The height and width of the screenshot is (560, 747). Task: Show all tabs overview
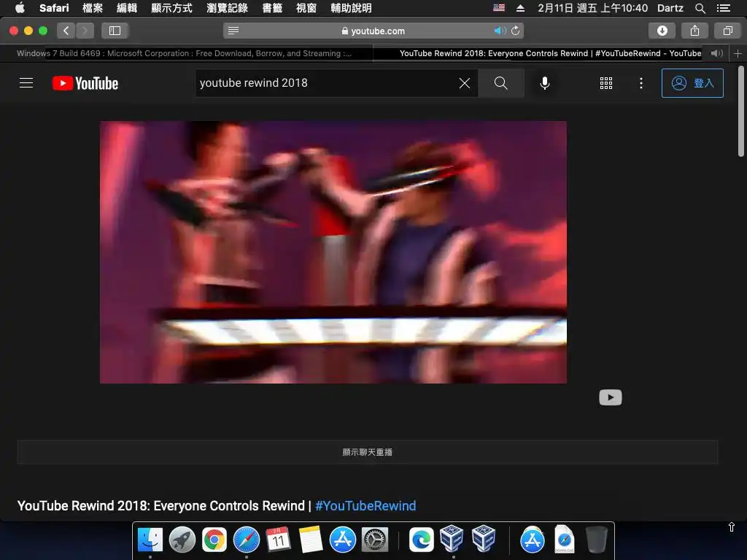[727, 31]
